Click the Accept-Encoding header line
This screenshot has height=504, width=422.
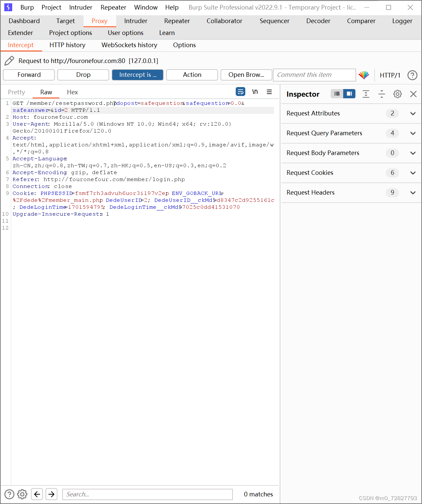pos(65,173)
